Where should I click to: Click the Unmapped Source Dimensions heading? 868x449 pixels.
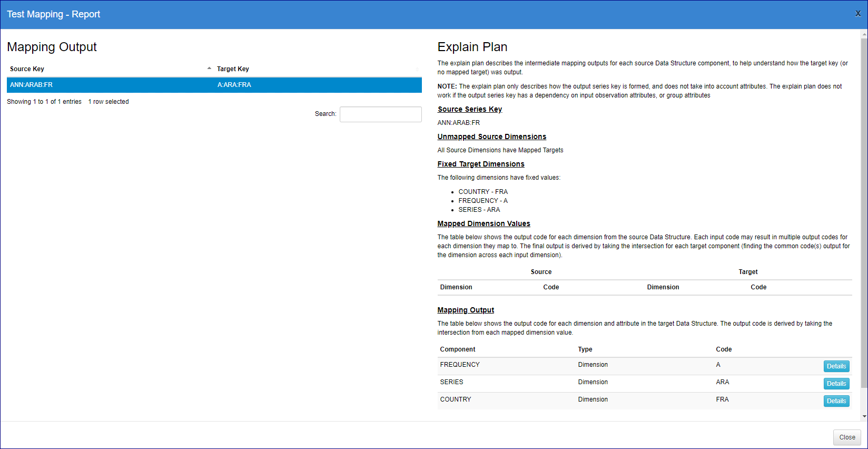[x=491, y=136]
